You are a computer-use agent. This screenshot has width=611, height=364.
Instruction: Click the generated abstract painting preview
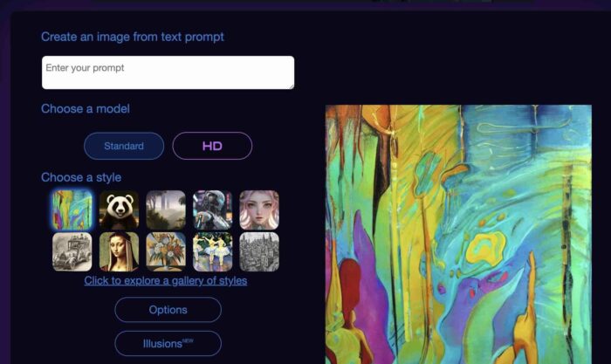[458, 234]
